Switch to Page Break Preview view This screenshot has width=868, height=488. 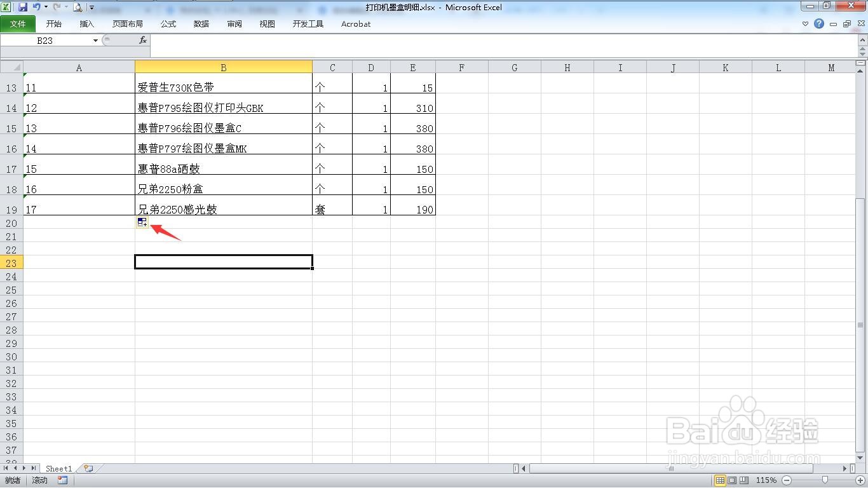coord(743,480)
